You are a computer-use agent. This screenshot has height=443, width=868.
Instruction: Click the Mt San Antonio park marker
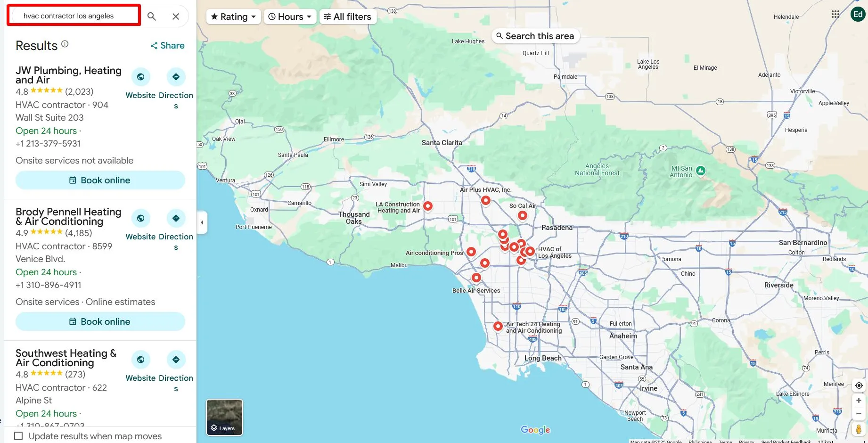click(701, 171)
